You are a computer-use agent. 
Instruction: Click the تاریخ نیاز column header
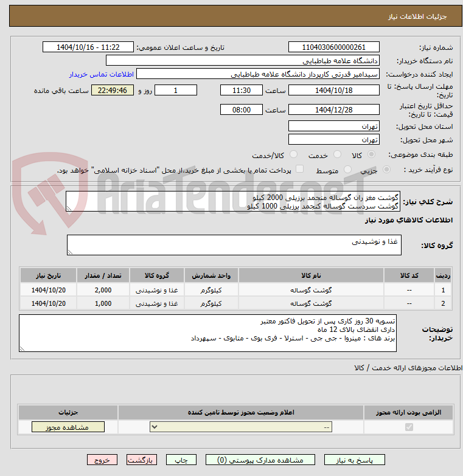click(x=48, y=275)
